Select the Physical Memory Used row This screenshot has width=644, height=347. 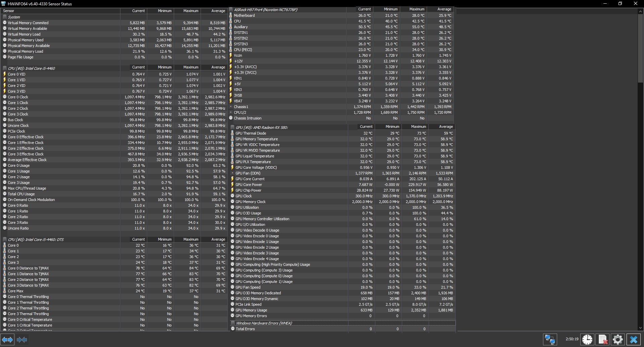click(x=114, y=40)
